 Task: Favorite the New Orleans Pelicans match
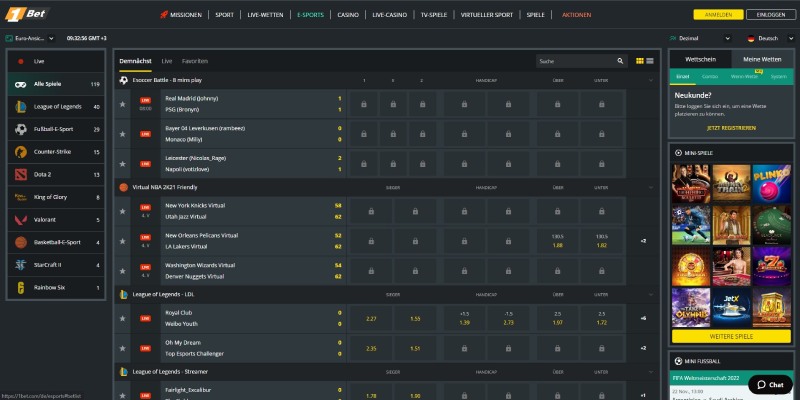pos(122,241)
